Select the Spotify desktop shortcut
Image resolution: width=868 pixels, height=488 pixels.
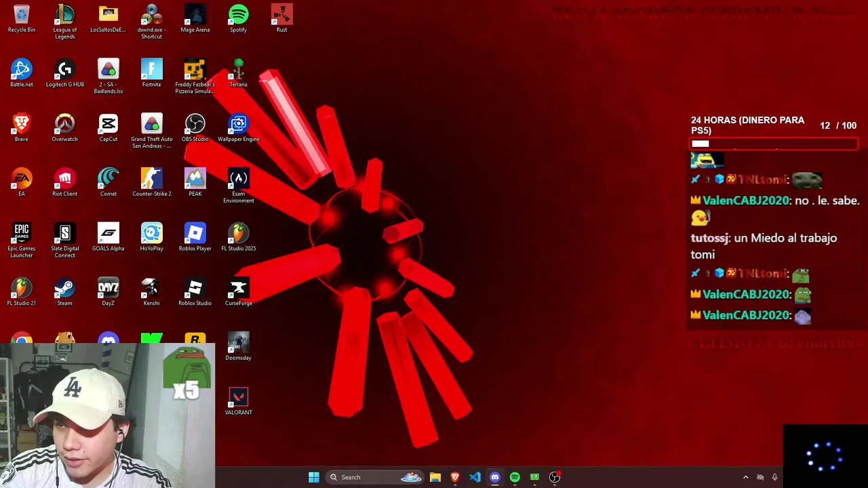[x=239, y=19]
